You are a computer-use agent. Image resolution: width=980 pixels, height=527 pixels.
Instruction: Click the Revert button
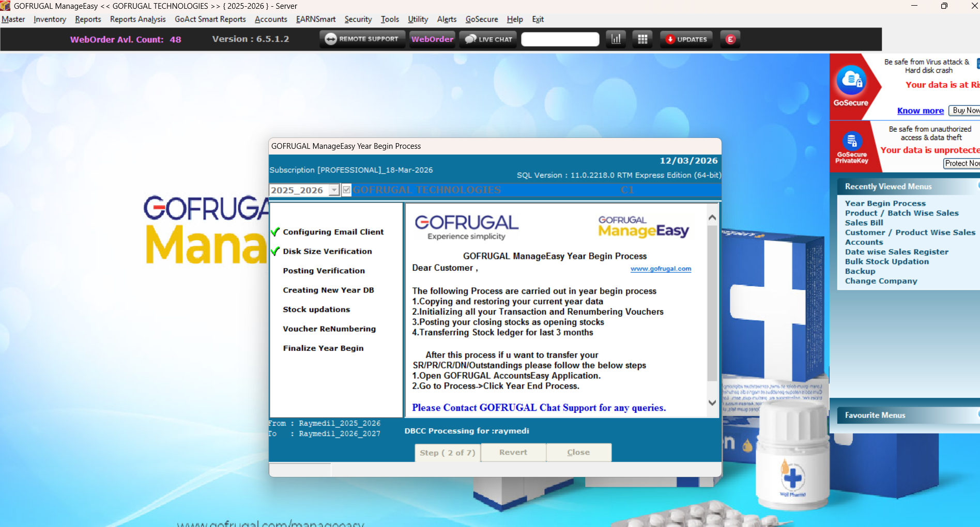513,452
